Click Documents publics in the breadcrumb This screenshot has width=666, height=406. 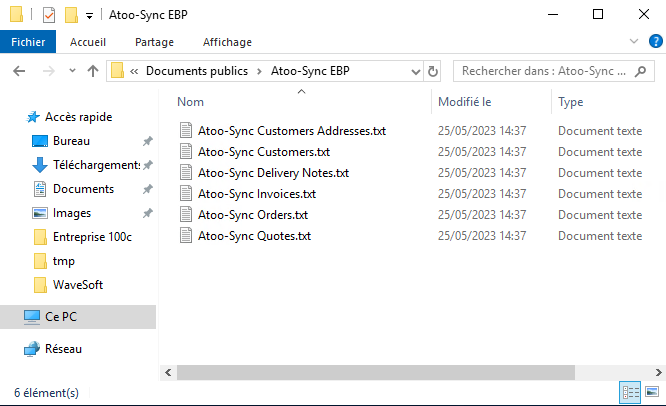(x=197, y=71)
